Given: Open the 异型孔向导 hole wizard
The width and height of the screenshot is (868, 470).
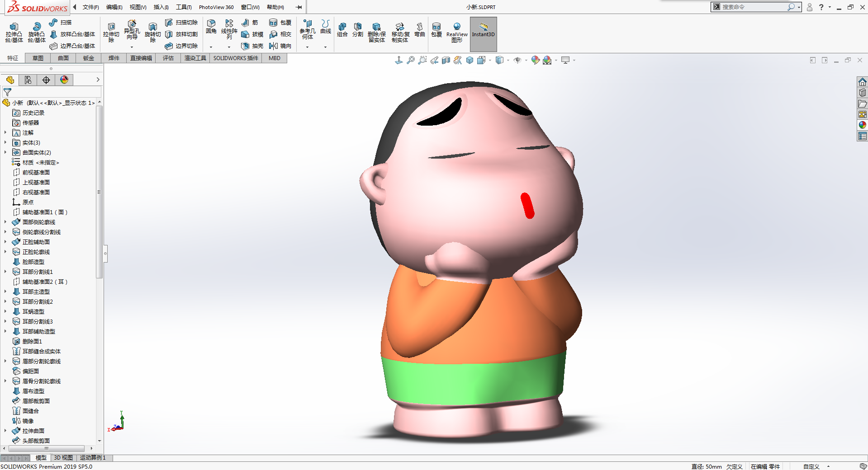Looking at the screenshot, I should (132, 30).
